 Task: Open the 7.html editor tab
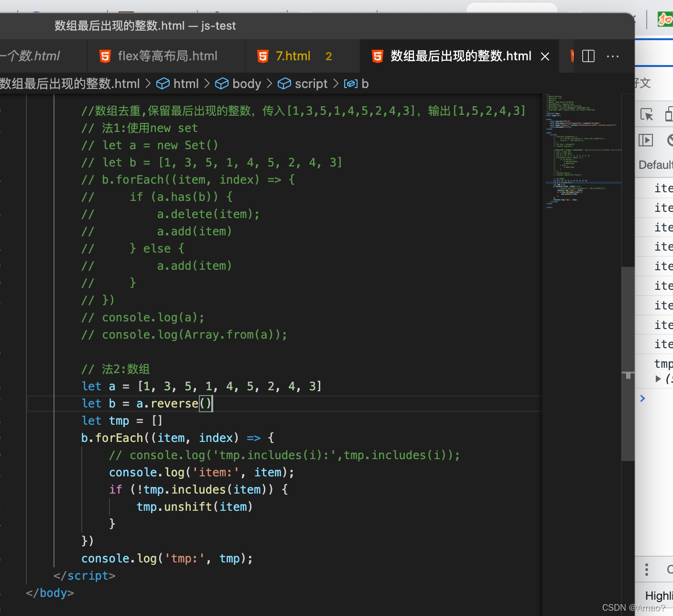(x=303, y=56)
